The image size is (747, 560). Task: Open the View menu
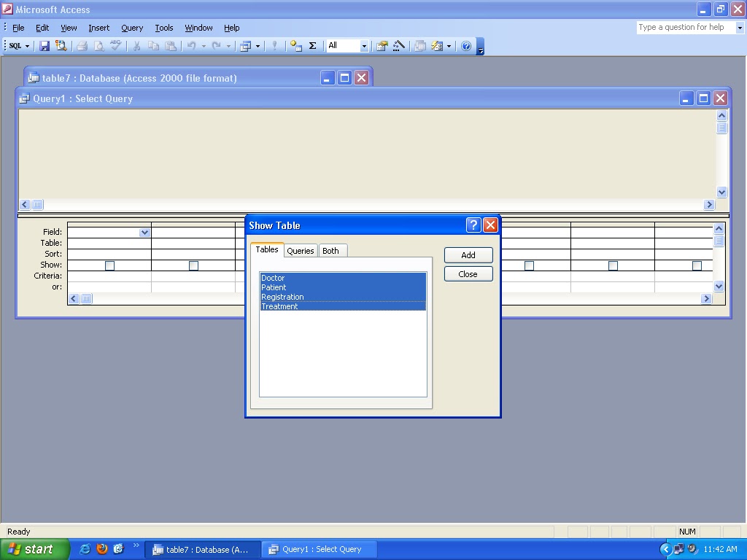coord(69,28)
